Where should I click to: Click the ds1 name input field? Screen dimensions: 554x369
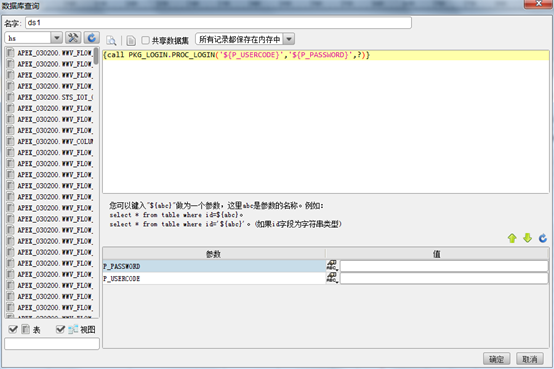click(x=218, y=23)
